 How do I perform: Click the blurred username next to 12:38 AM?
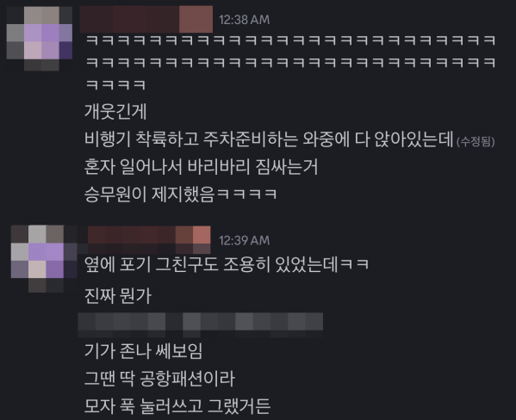click(146, 20)
